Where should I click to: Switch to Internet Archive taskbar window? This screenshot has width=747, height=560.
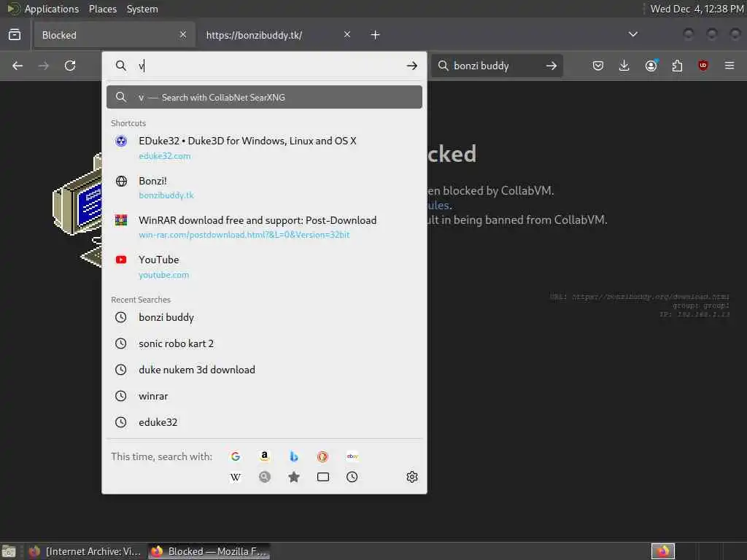coord(85,551)
